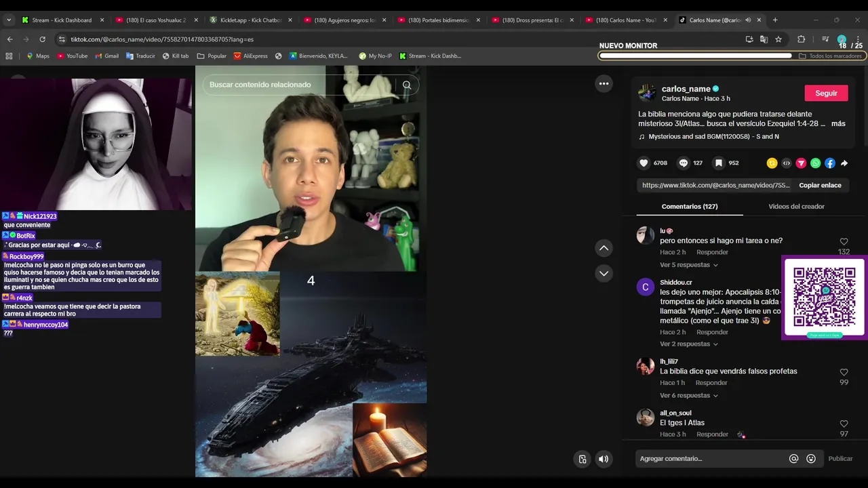
Task: Click the search magnifier icon in video
Action: 407,85
